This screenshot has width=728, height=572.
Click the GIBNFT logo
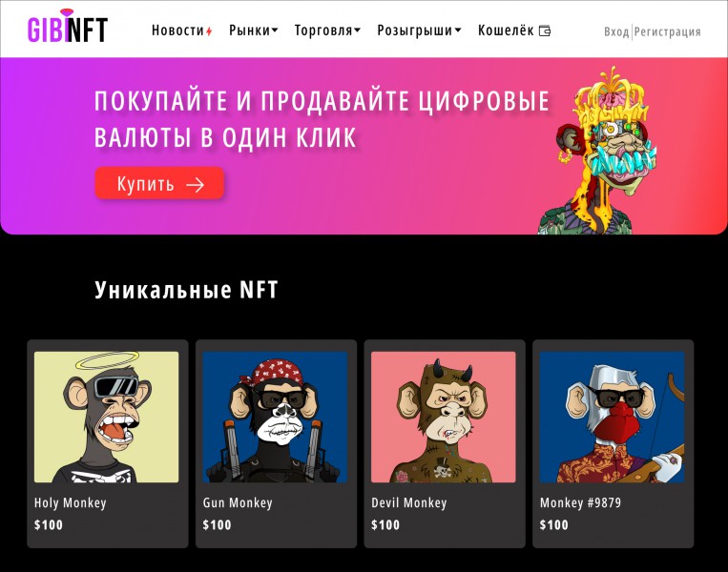pyautogui.click(x=68, y=27)
